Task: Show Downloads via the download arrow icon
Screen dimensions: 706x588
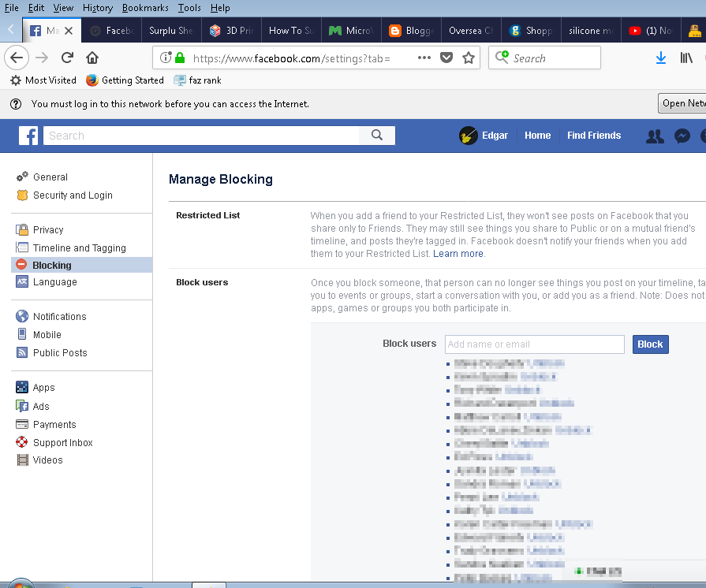Action: point(661,58)
